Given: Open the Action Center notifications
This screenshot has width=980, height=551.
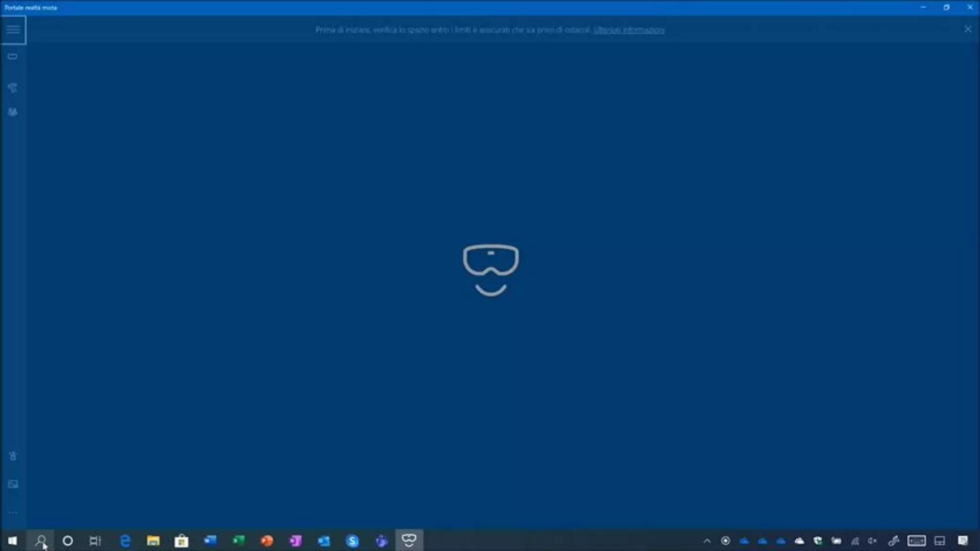Looking at the screenshot, I should (x=963, y=540).
